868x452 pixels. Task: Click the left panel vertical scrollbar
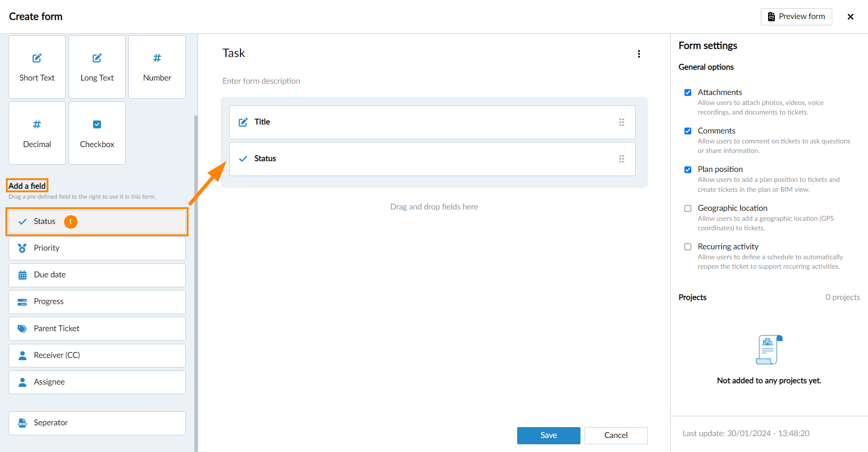coord(196,281)
